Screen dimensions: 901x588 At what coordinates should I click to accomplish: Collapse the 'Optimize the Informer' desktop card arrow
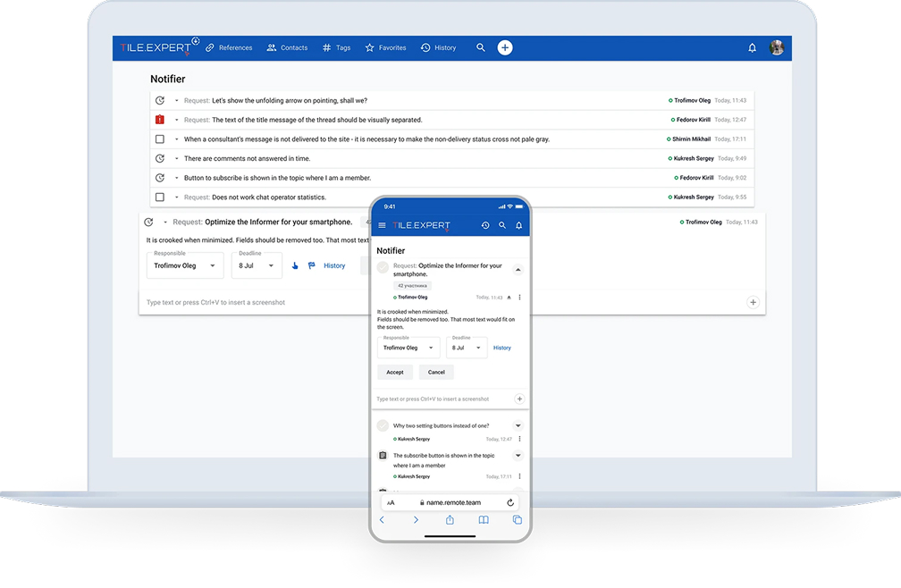(x=164, y=223)
